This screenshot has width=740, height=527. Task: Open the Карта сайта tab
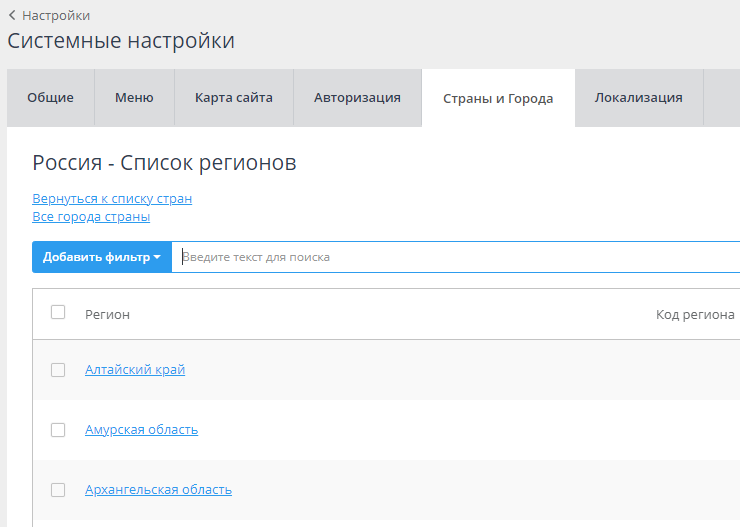point(234,98)
